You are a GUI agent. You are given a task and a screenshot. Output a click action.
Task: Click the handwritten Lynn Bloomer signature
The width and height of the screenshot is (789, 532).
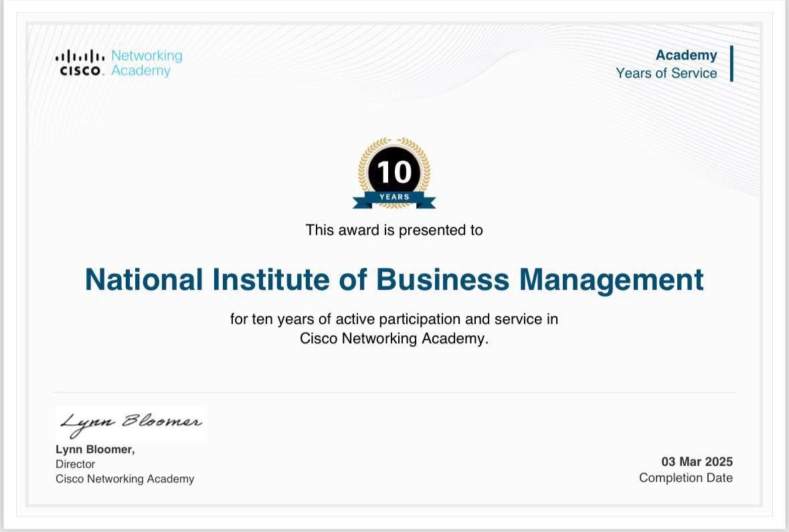click(130, 423)
